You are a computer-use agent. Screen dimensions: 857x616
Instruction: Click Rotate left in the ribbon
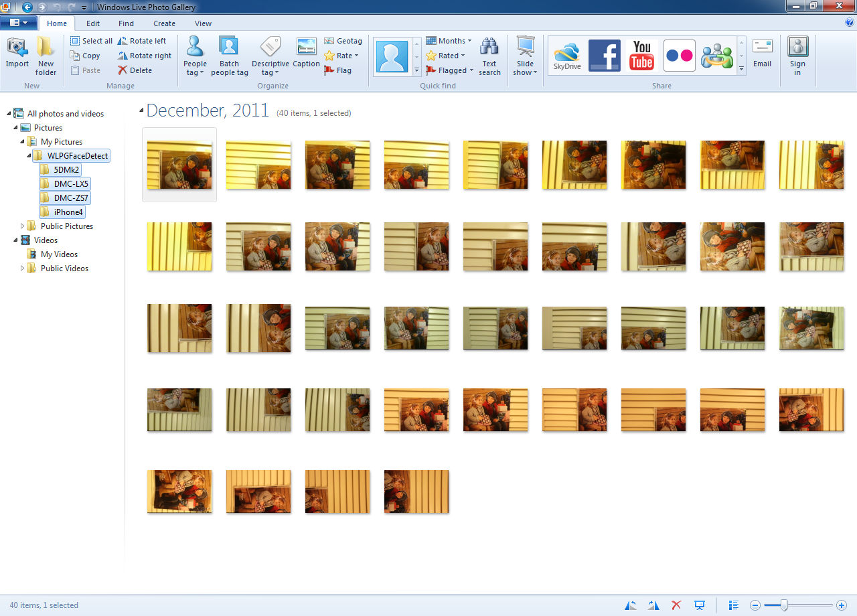pos(142,41)
